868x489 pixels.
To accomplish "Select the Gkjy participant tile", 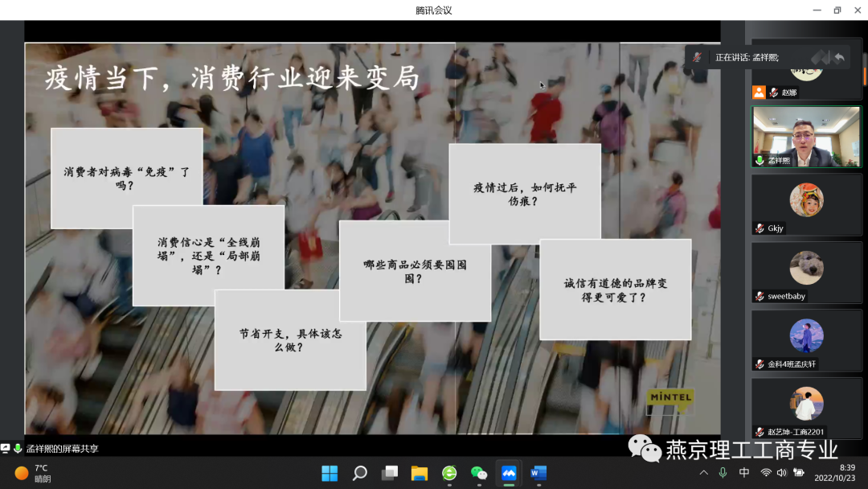I will (x=806, y=206).
